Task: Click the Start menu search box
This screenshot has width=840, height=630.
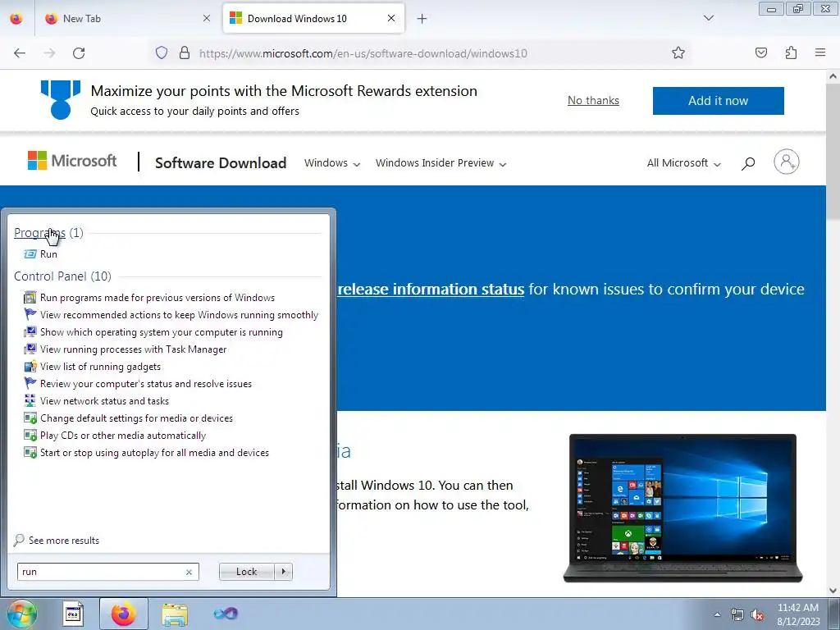Action: point(107,572)
